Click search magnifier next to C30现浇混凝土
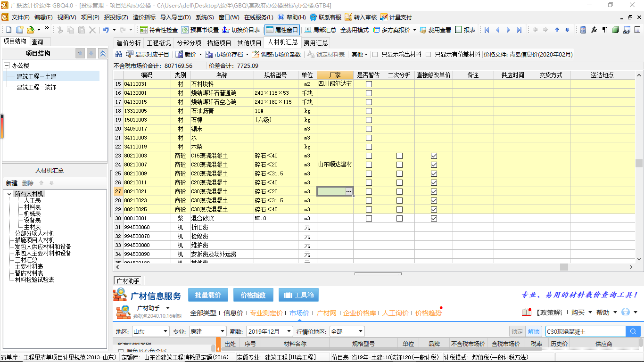Viewport: 644px width, 362px height. (x=633, y=331)
